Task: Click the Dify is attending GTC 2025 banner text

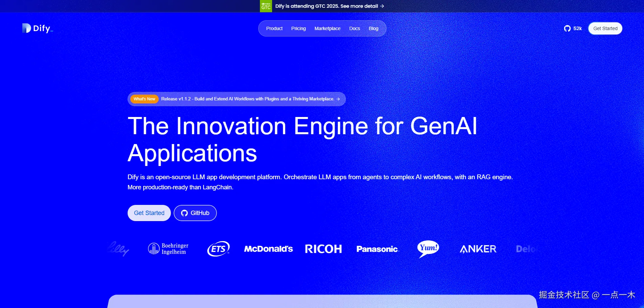Action: (x=327, y=6)
